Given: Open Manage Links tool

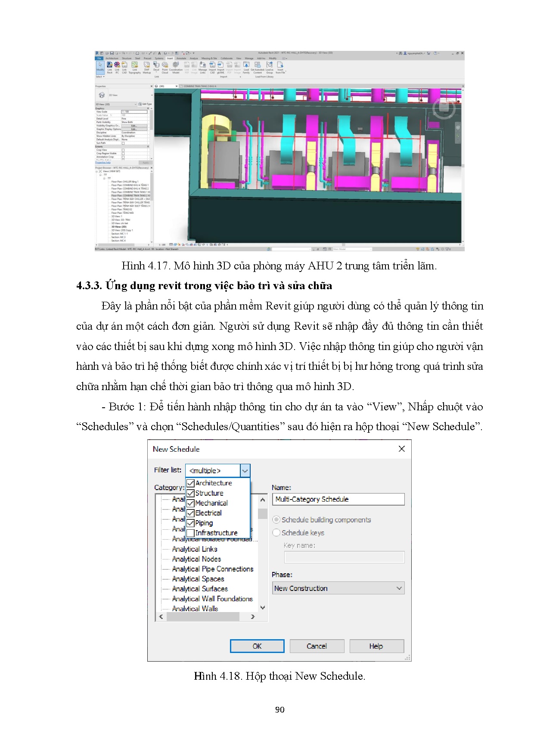Looking at the screenshot, I should point(202,66).
